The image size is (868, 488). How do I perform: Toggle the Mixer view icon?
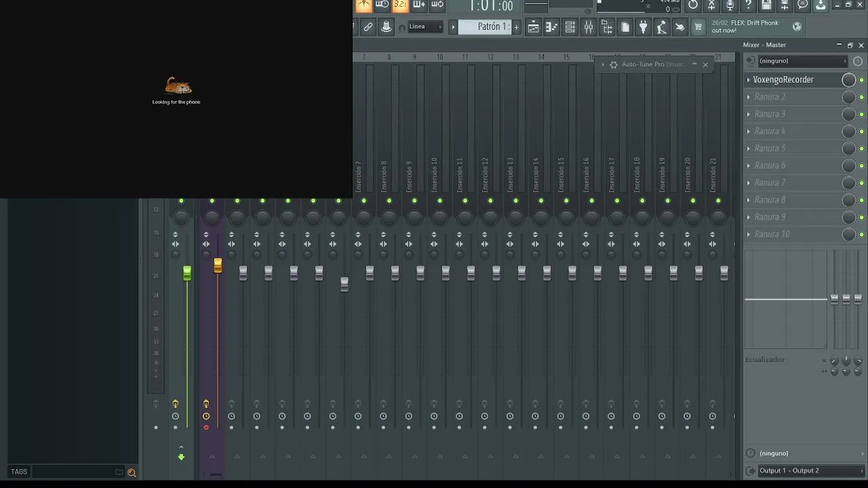(x=589, y=27)
